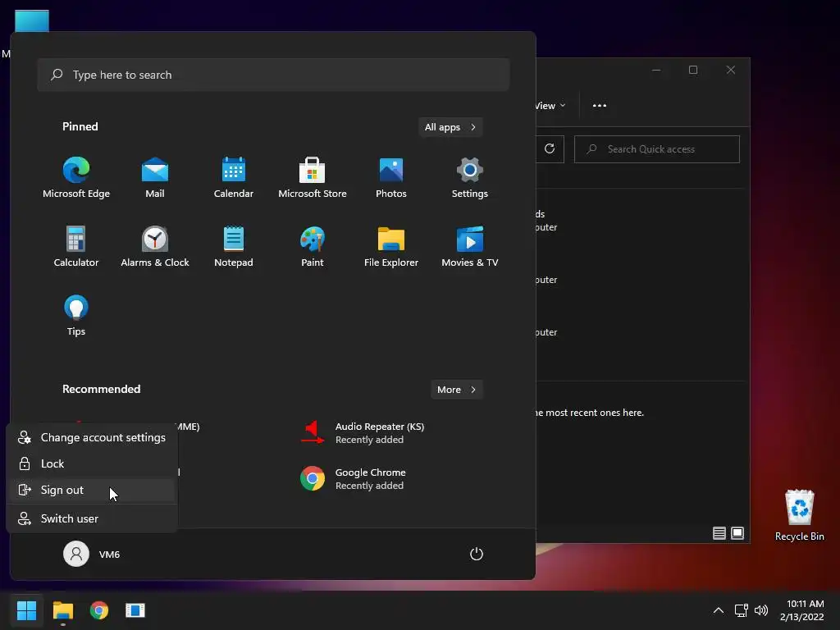
Task: Open Google Chrome recommended item
Action: point(354,479)
